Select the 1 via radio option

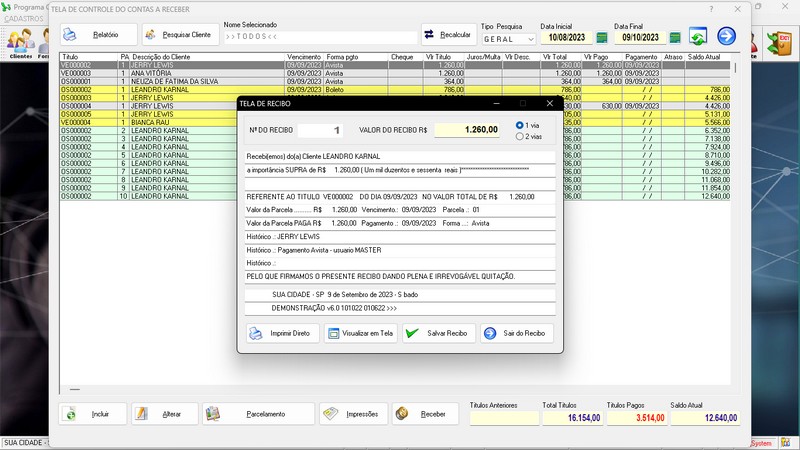(520, 125)
